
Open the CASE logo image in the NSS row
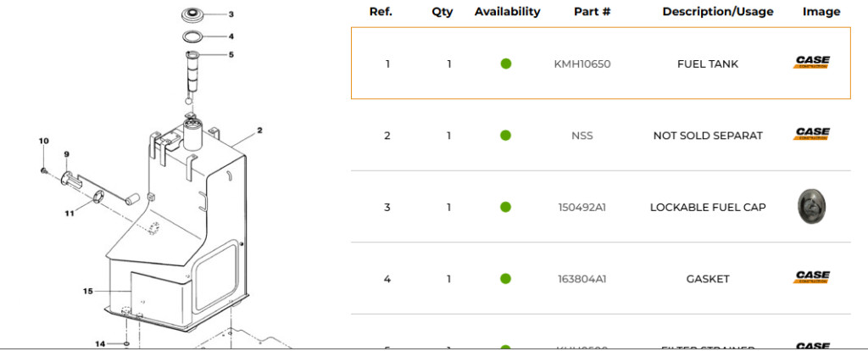[x=811, y=134]
